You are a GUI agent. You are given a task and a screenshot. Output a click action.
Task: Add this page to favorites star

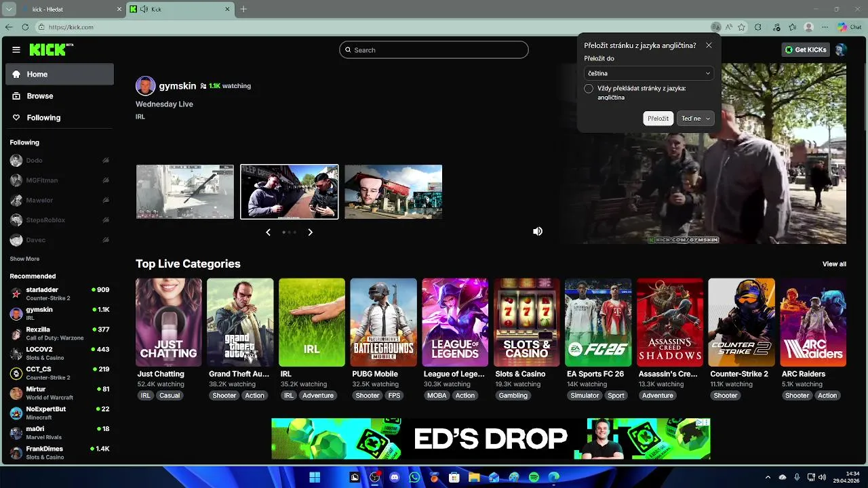tap(741, 27)
